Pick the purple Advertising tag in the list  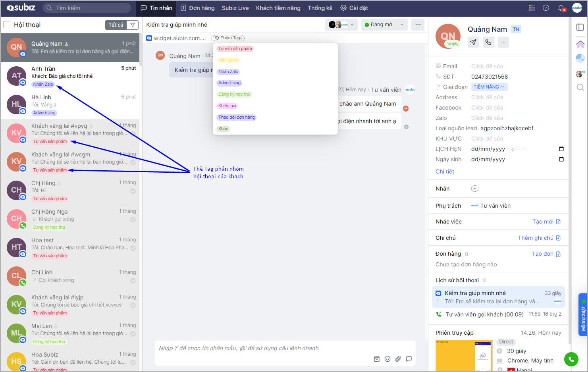[229, 83]
